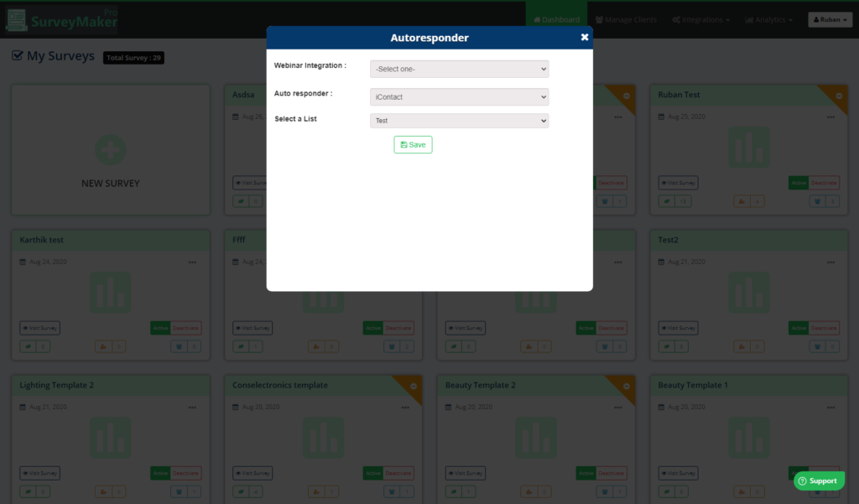
Task: Deactivate the Test2 survey
Action: (x=824, y=328)
